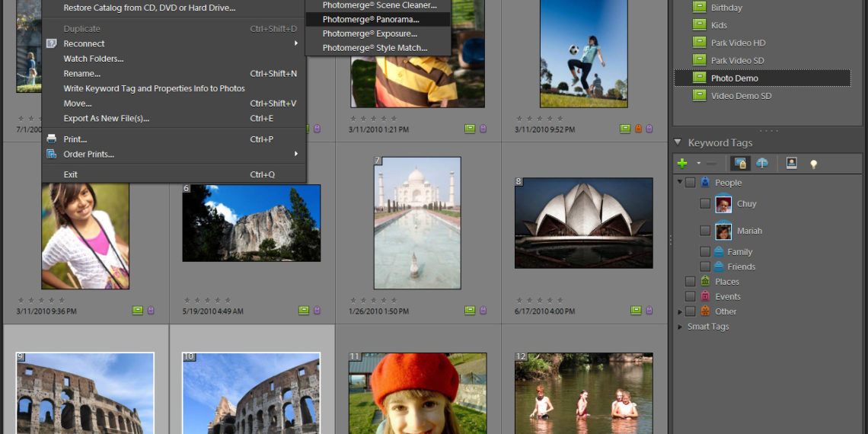Click the green plus to create a keyword tag
868x434 pixels.
(682, 163)
